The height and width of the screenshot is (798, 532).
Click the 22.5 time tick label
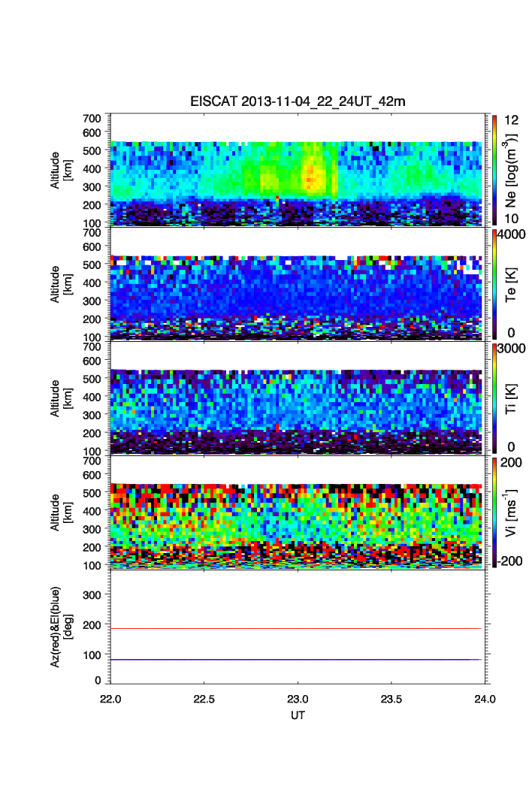click(x=204, y=700)
